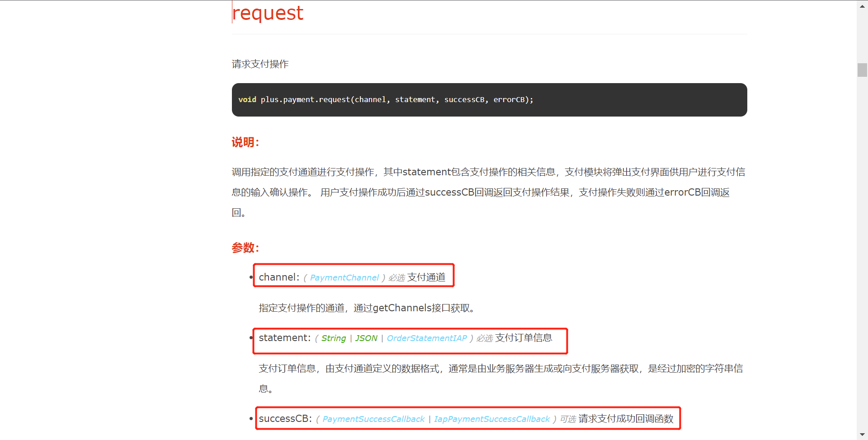Click the 'request' section heading
This screenshot has width=868, height=440.
point(268,13)
